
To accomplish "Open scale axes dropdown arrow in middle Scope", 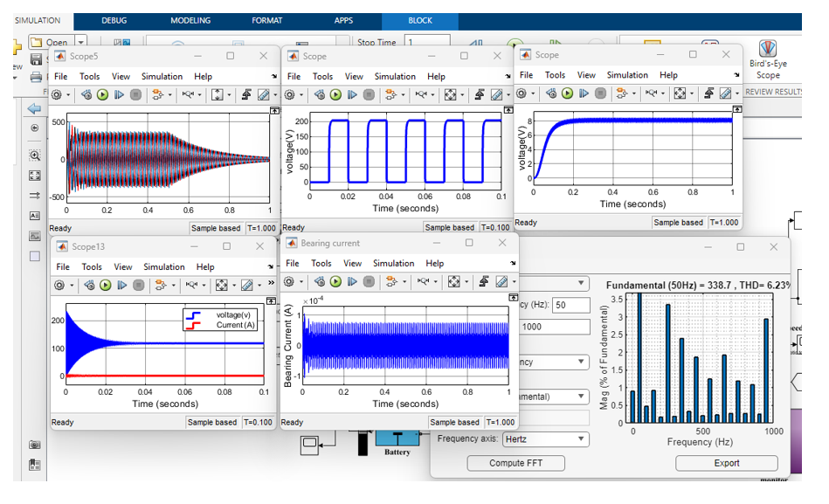I will pos(462,95).
